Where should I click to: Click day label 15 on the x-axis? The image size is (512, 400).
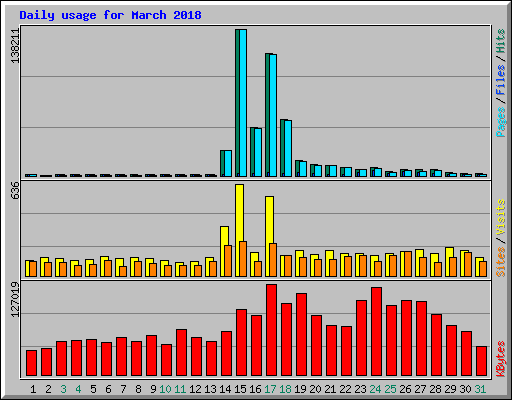tap(240, 389)
